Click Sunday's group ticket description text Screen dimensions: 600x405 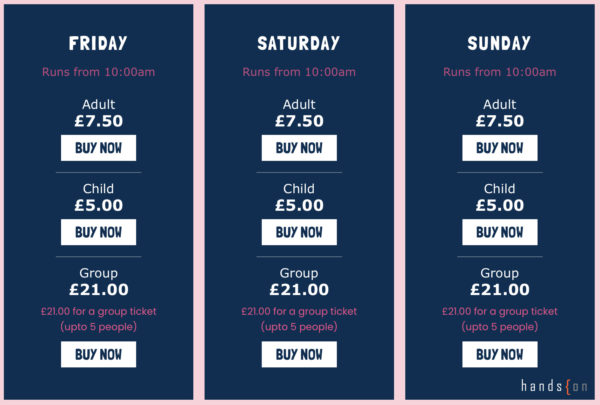coord(500,319)
